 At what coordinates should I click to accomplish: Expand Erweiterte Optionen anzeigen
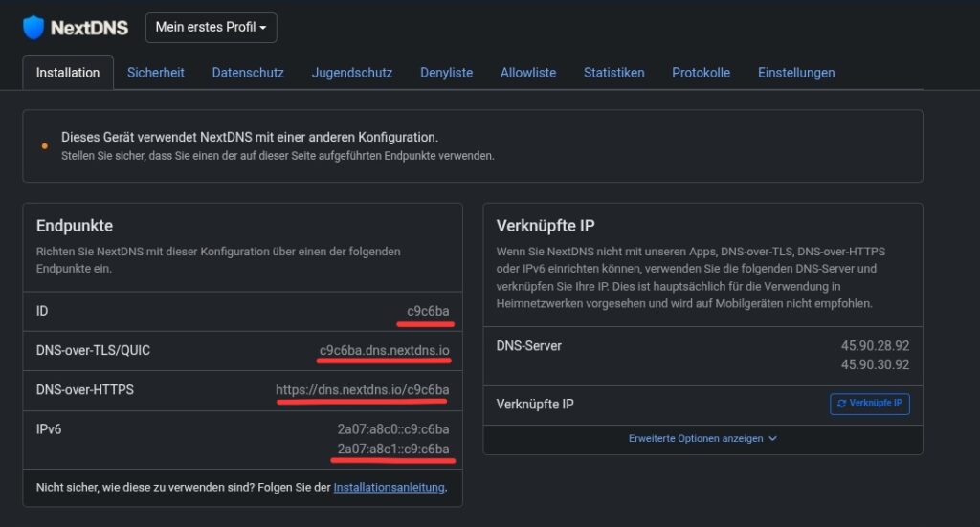[x=702, y=438]
